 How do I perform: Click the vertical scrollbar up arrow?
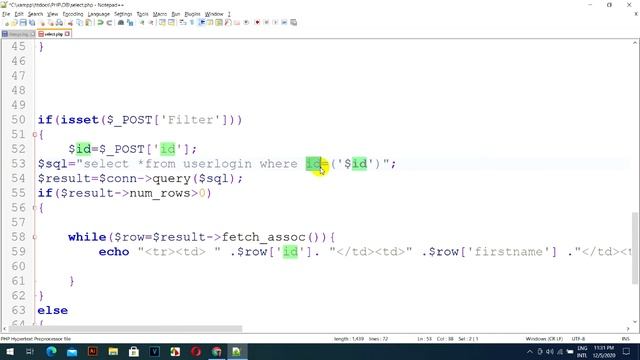pos(635,43)
